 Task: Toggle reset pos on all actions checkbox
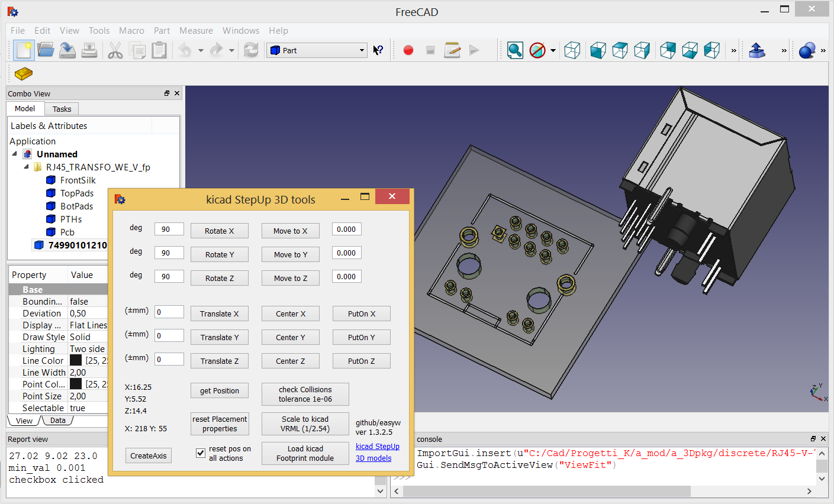201,453
